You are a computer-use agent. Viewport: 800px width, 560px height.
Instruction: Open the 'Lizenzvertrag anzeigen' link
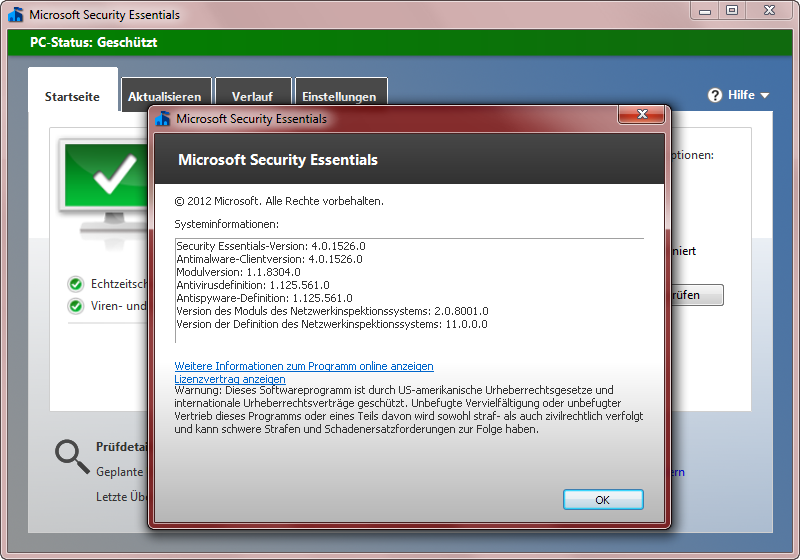[x=230, y=379]
